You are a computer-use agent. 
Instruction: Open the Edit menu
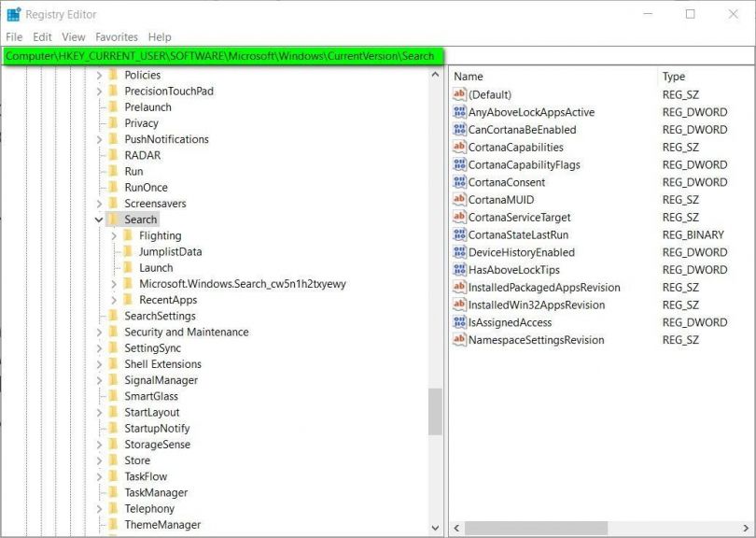(x=42, y=36)
